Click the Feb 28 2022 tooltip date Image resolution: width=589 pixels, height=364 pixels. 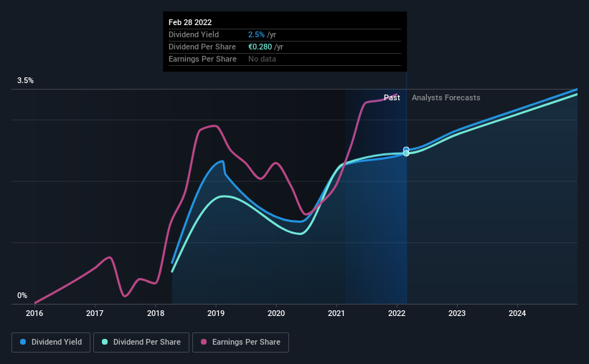[x=190, y=22]
